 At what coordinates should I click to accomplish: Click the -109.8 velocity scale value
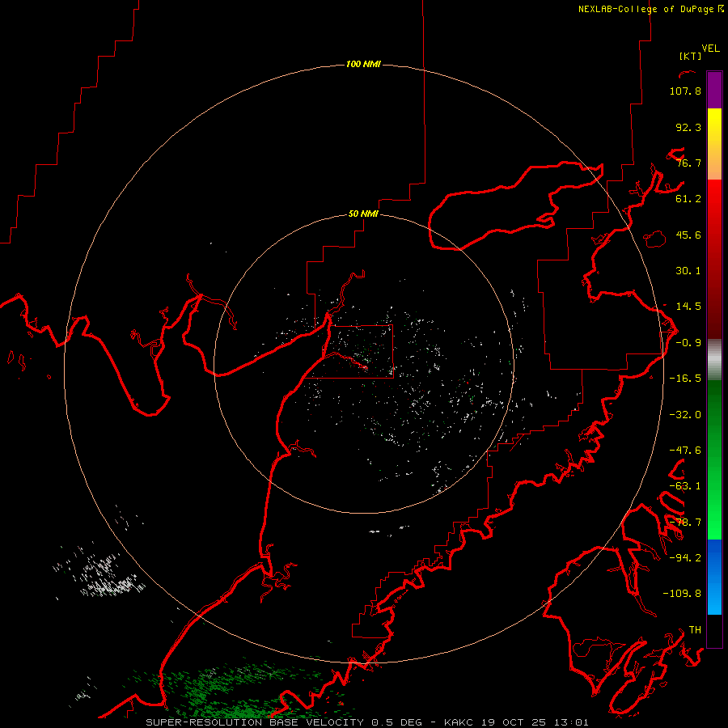coord(682,594)
